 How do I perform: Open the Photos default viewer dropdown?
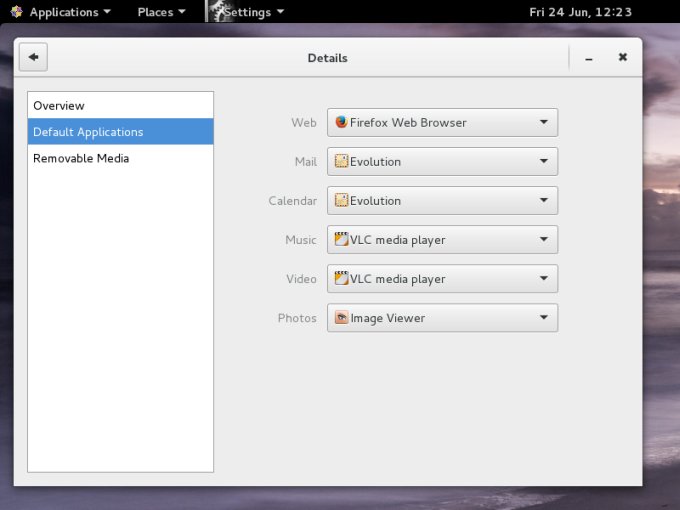tap(442, 318)
